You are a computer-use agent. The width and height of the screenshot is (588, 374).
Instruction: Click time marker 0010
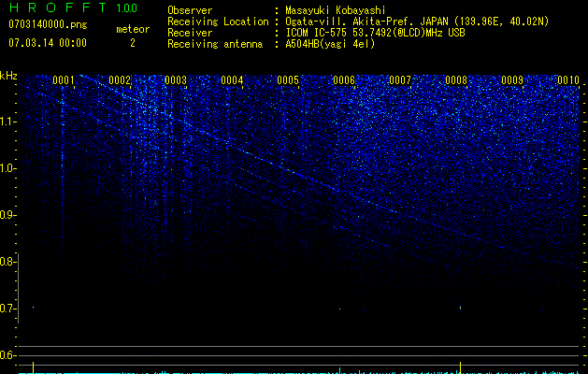pyautogui.click(x=568, y=79)
